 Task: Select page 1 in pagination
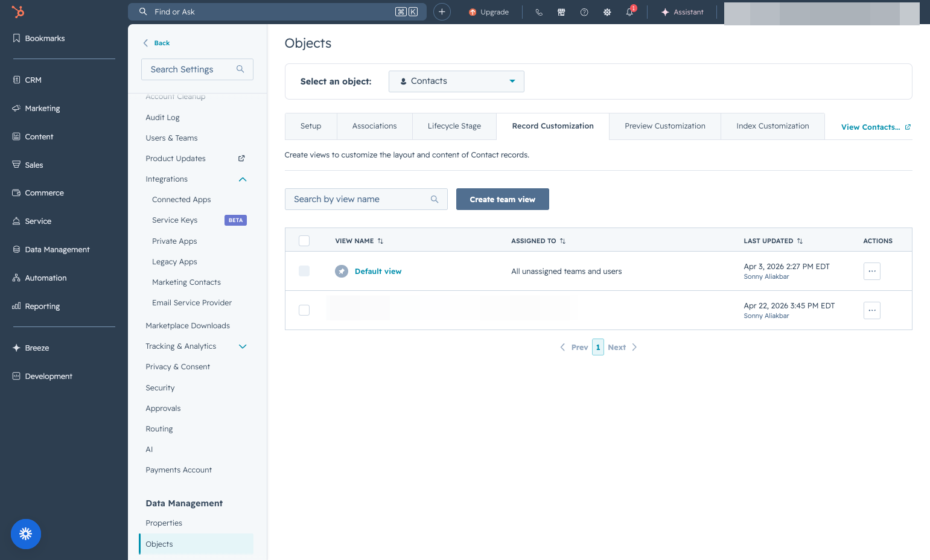click(598, 347)
